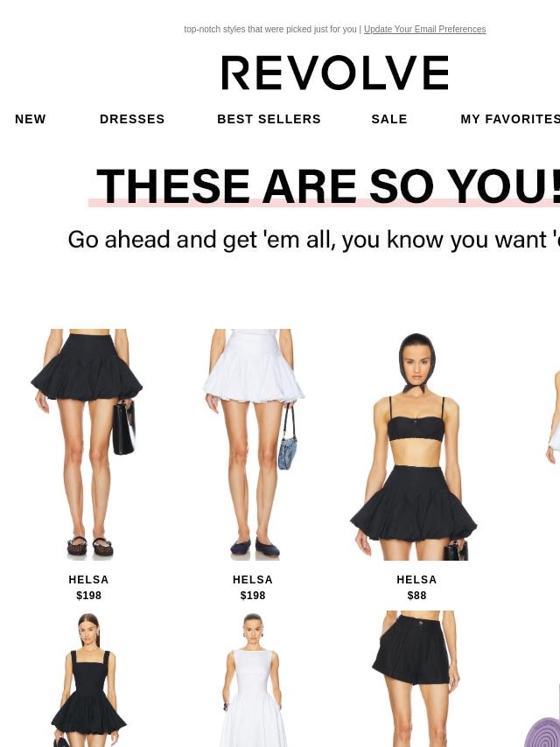Image resolution: width=560 pixels, height=747 pixels.
Task: Open the SALE navigation link
Action: tap(389, 119)
